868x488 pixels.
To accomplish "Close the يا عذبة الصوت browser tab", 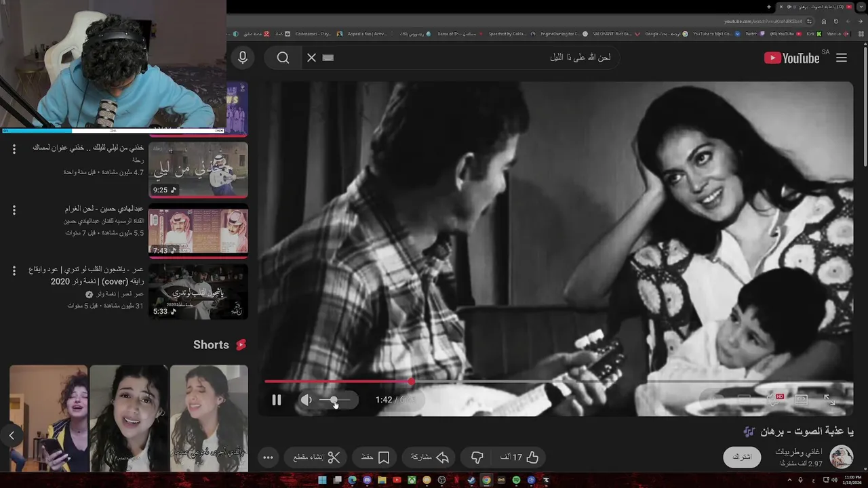I will (781, 7).
